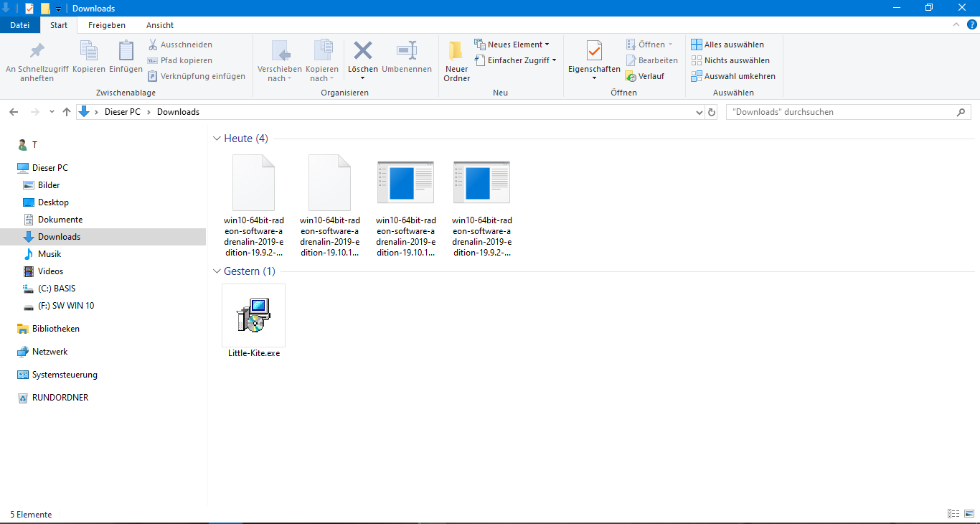Image resolution: width=980 pixels, height=524 pixels.
Task: Open the address bar history dropdown
Action: 698,111
